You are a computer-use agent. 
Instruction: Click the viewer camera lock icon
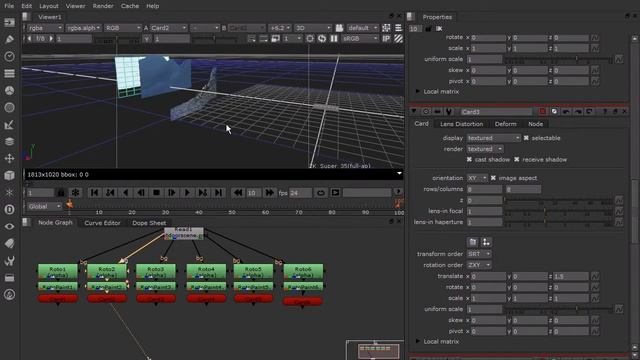(x=339, y=28)
